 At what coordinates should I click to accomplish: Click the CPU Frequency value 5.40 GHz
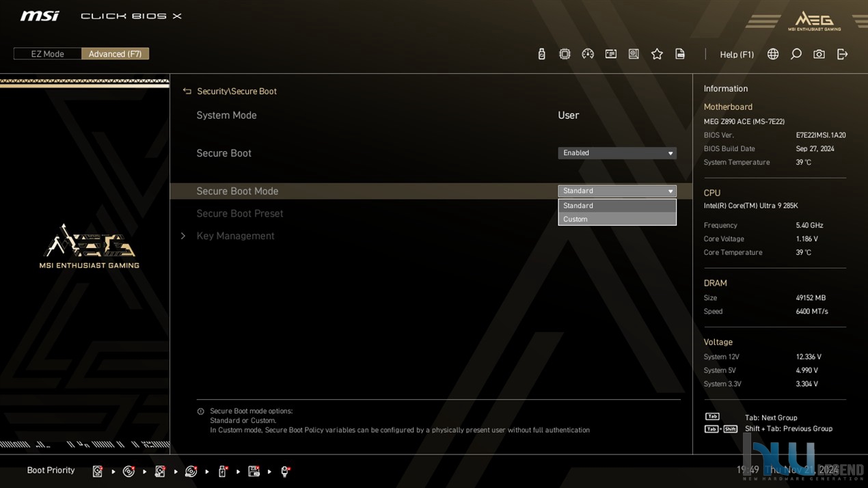point(809,226)
